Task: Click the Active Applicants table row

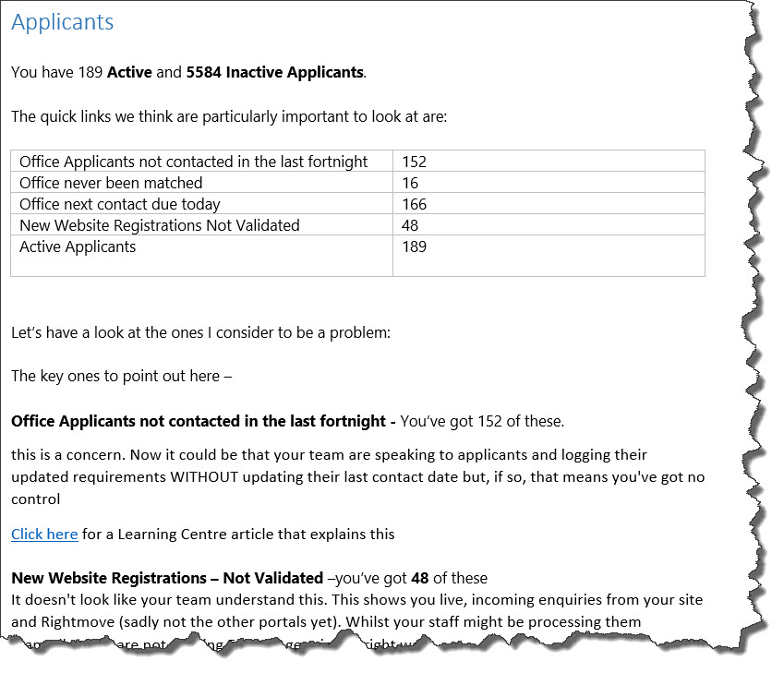Action: coord(357,256)
